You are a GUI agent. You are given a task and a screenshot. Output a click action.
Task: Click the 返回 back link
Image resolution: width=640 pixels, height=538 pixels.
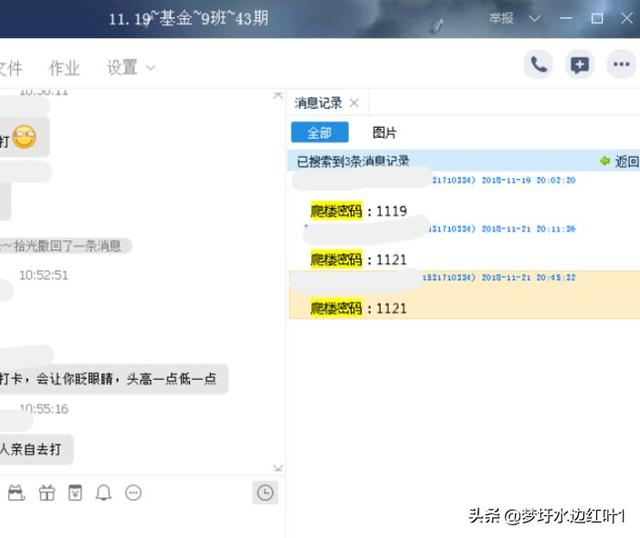point(619,161)
